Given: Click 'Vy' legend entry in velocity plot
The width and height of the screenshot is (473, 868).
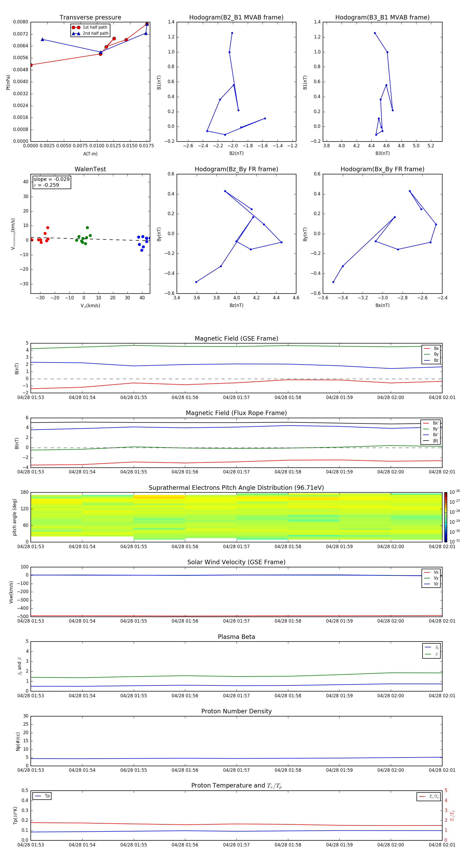Looking at the screenshot, I should pyautogui.click(x=431, y=578).
